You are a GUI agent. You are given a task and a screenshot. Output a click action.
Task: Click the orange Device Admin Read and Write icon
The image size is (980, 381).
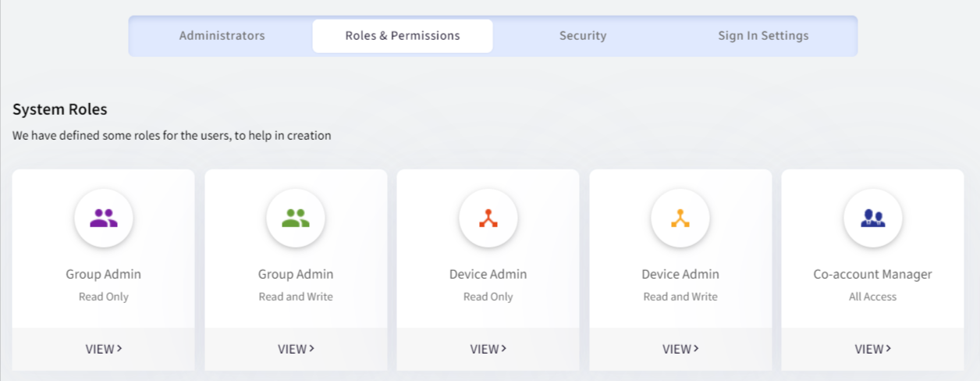coord(680,219)
